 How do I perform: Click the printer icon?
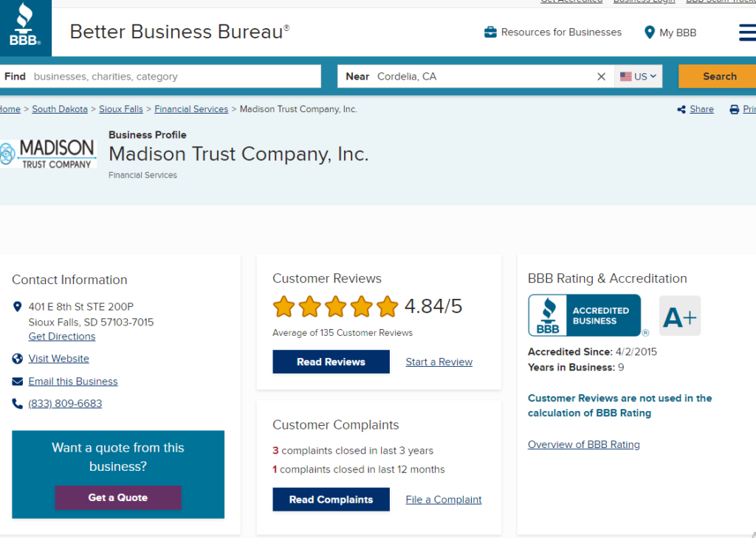(x=735, y=109)
